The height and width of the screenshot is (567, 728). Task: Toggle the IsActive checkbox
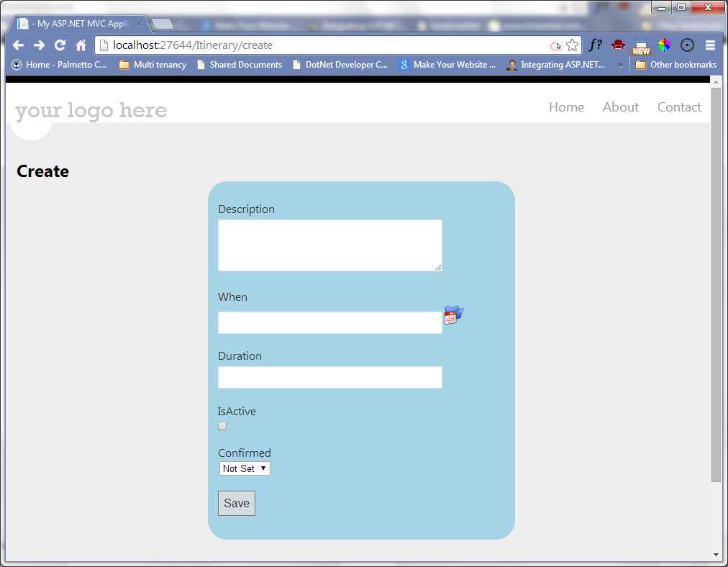[222, 426]
